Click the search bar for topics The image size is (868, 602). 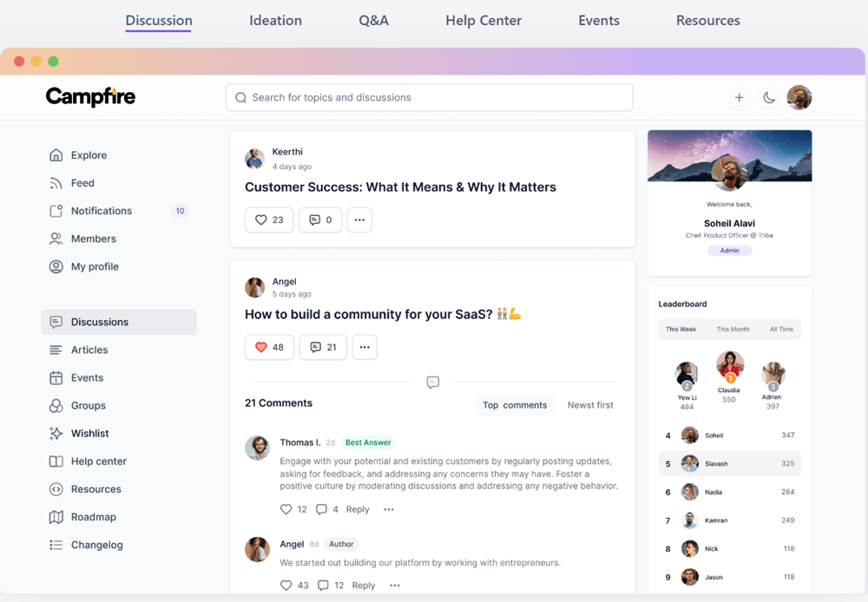(430, 97)
